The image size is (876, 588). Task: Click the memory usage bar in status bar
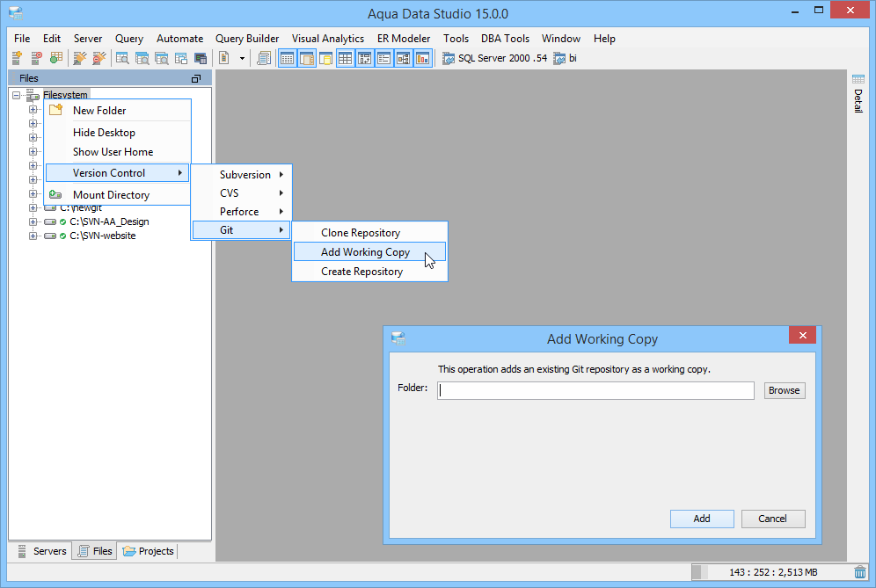771,572
